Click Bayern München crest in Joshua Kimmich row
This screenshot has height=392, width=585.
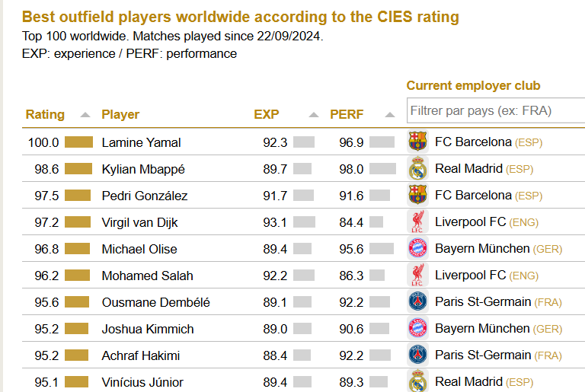[x=417, y=329]
